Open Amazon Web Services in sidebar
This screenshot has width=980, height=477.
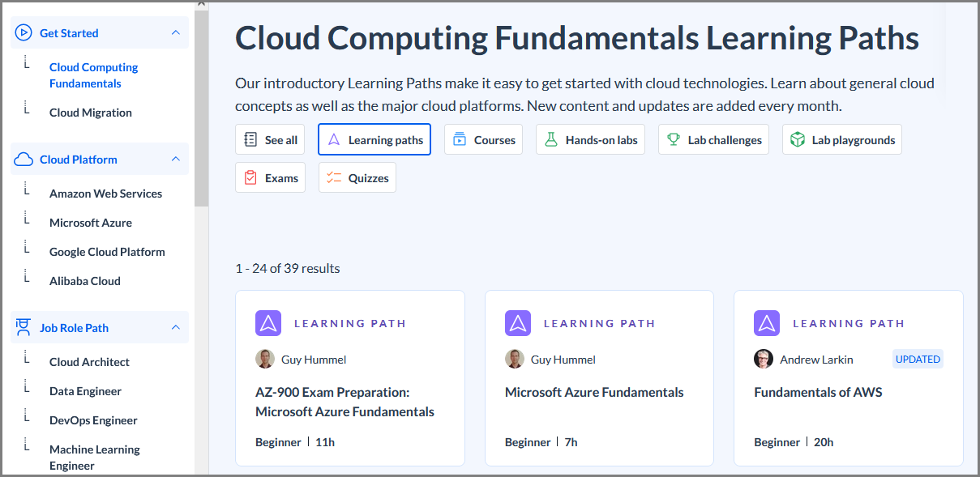tap(105, 194)
